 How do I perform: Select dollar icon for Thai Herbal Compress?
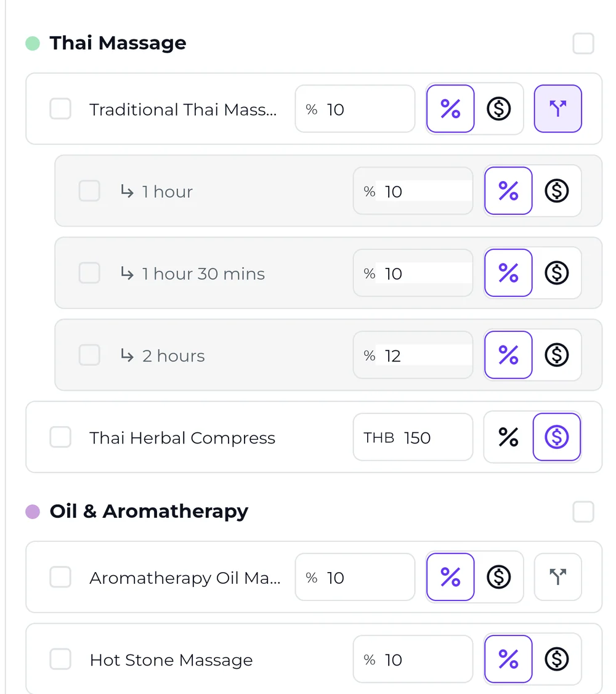(x=557, y=437)
